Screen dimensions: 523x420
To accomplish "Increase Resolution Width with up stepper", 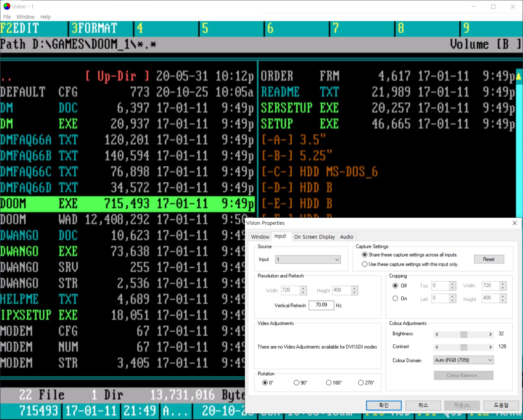I will (x=303, y=288).
